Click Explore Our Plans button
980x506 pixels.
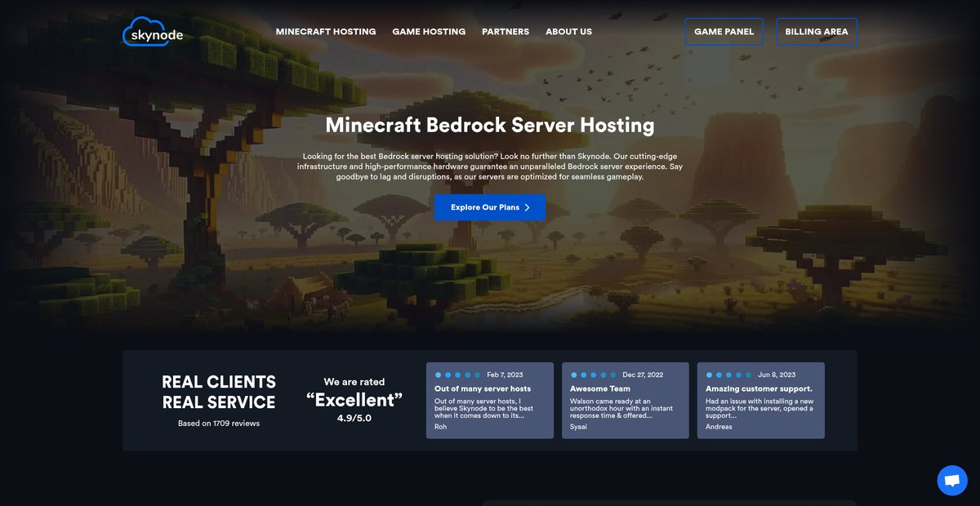[x=490, y=207]
